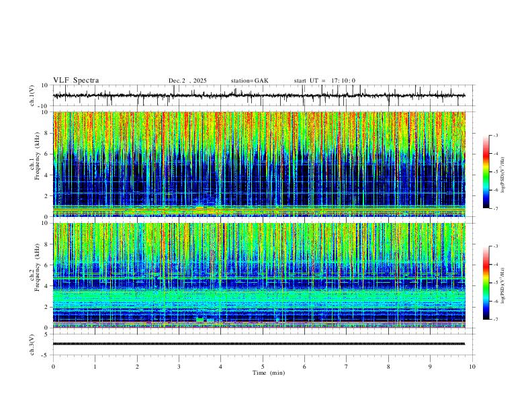
Task: Click the tick label "10" on the time axis
Action: click(x=472, y=367)
